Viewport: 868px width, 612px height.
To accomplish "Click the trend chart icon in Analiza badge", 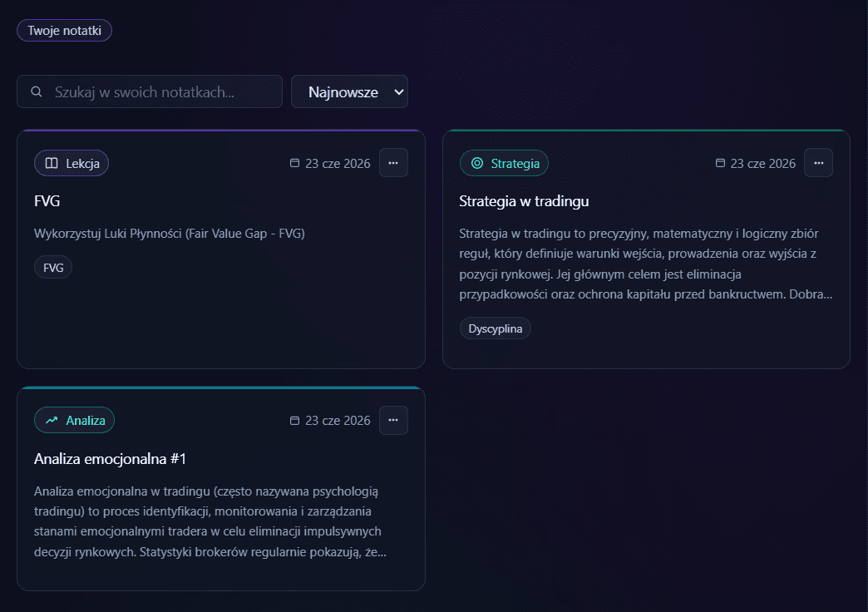I will click(x=52, y=421).
